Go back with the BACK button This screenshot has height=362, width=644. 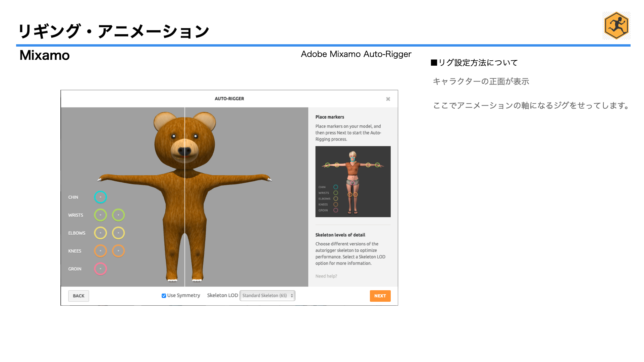click(78, 296)
